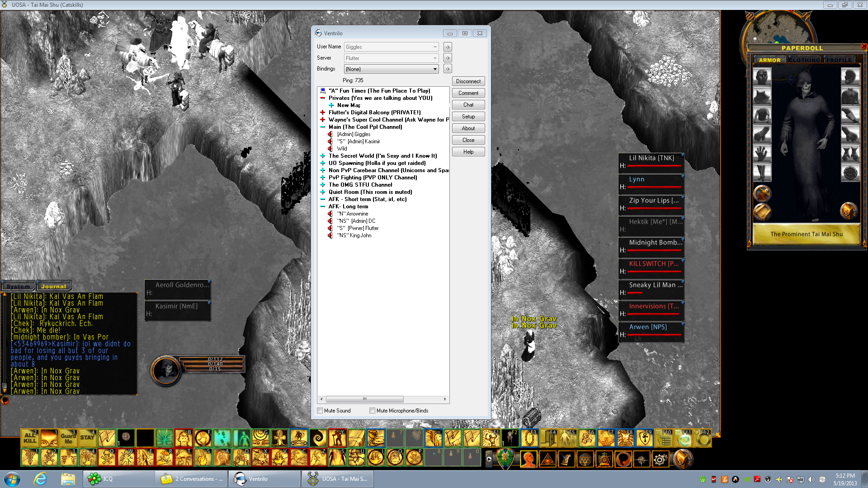This screenshot has height=488, width=868.
Task: Open the compass star menu icon
Action: pyautogui.click(x=642, y=460)
